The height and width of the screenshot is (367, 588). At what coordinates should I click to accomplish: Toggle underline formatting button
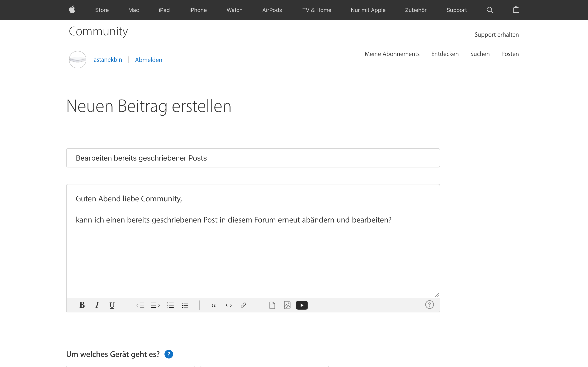click(112, 305)
